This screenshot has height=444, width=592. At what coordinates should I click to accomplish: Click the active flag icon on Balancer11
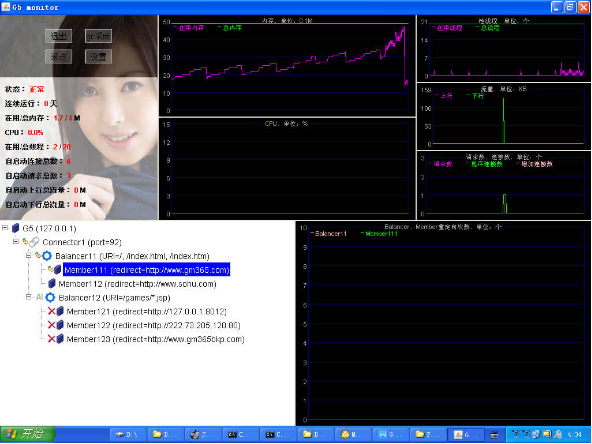click(x=38, y=256)
